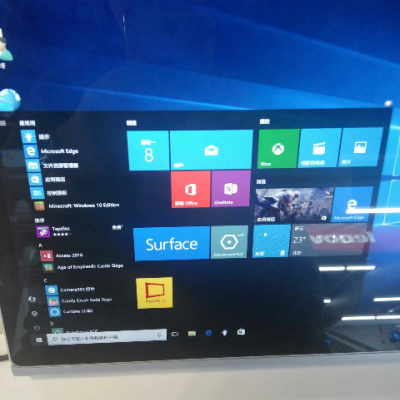Open the purple OneNote tile
Image resolution: width=400 pixels, height=400 pixels.
[231, 188]
